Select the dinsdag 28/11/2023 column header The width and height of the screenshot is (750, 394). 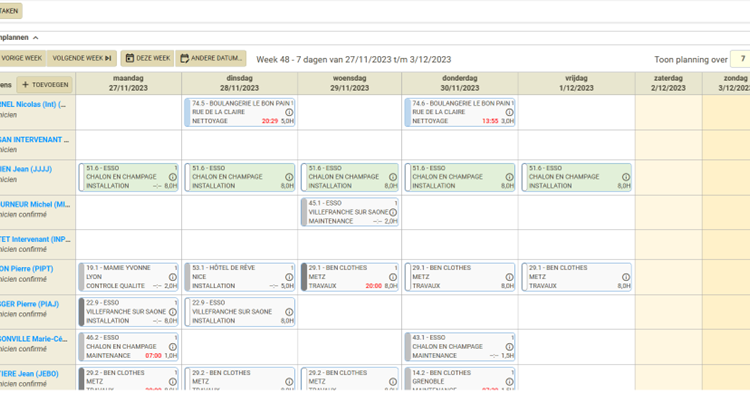coord(240,83)
